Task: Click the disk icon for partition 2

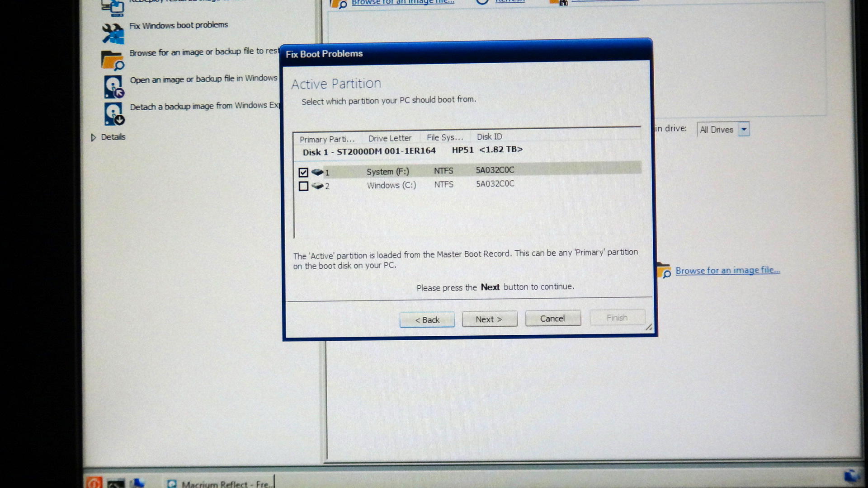Action: 317,186
